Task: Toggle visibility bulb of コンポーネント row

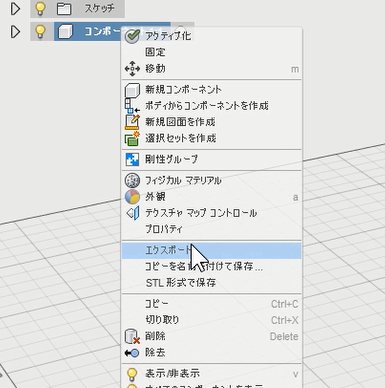Action: click(x=40, y=31)
